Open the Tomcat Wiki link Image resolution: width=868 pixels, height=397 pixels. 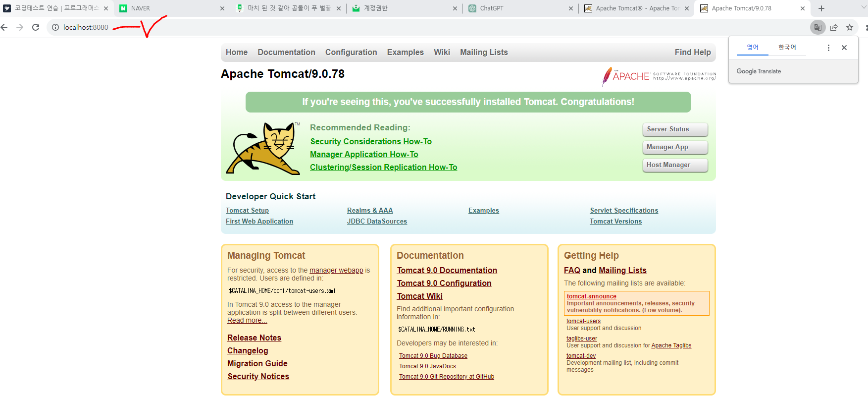pyautogui.click(x=419, y=296)
